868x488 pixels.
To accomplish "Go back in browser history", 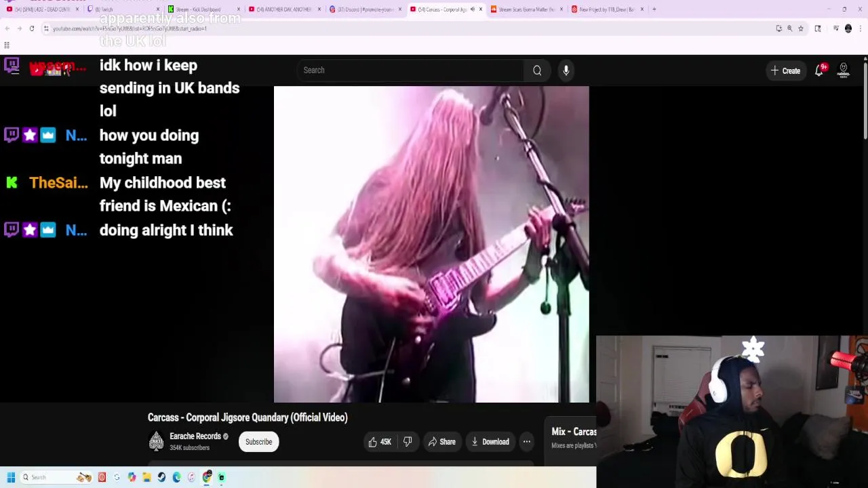I will click(7, 28).
